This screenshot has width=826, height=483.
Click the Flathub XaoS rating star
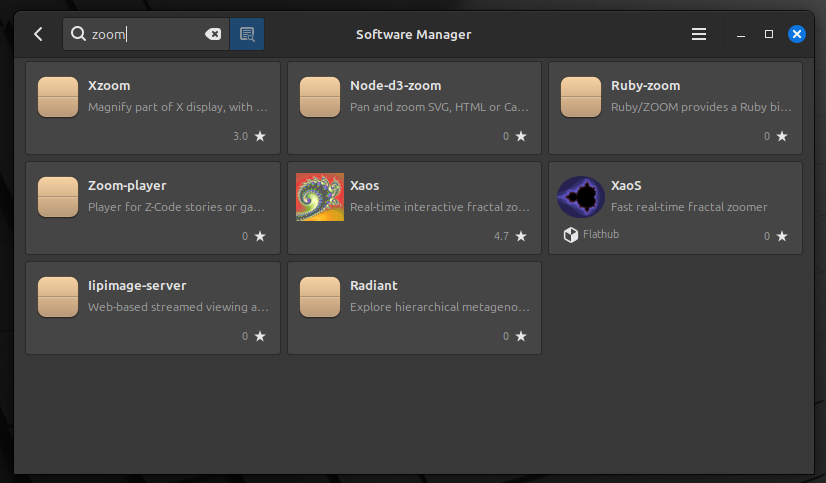click(782, 236)
